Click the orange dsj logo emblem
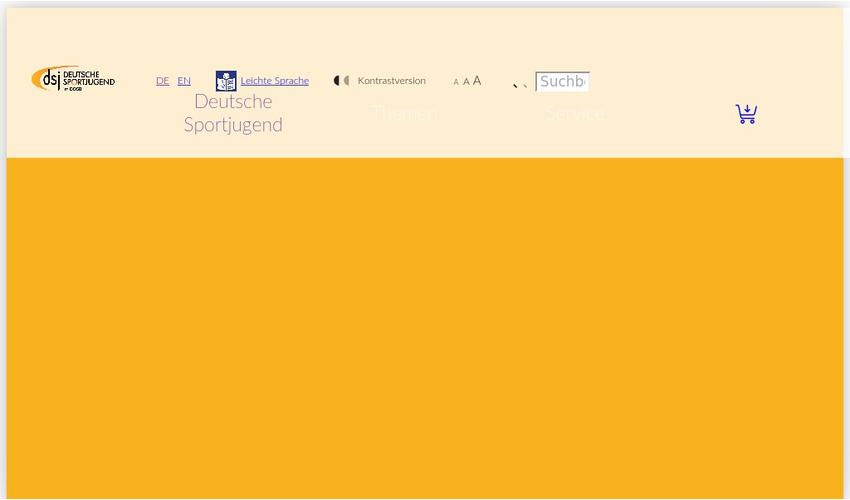The height and width of the screenshot is (500, 850). tap(47, 78)
